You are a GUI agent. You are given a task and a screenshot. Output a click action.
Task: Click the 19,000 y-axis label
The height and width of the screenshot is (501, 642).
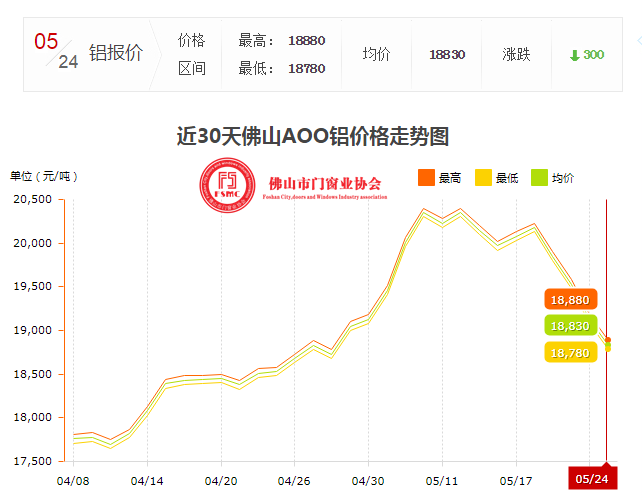(32, 330)
